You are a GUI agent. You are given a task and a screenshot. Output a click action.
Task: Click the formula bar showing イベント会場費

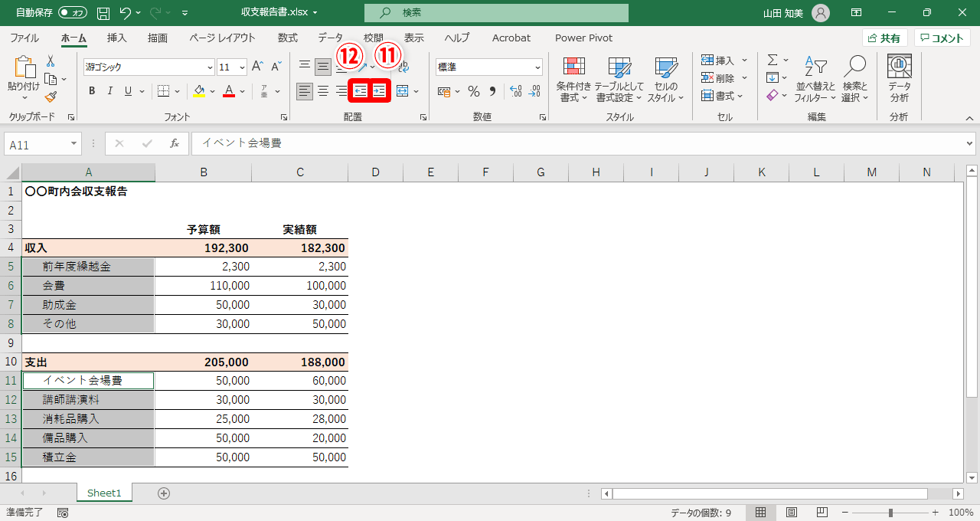coord(306,143)
